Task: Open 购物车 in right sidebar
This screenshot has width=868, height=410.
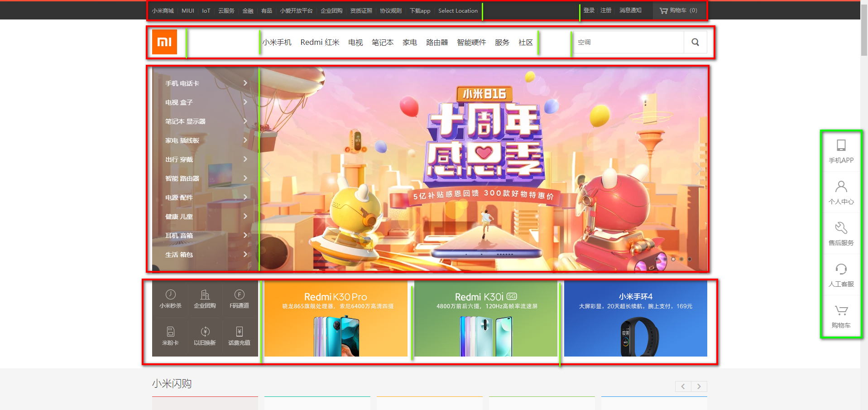Action: [841, 316]
